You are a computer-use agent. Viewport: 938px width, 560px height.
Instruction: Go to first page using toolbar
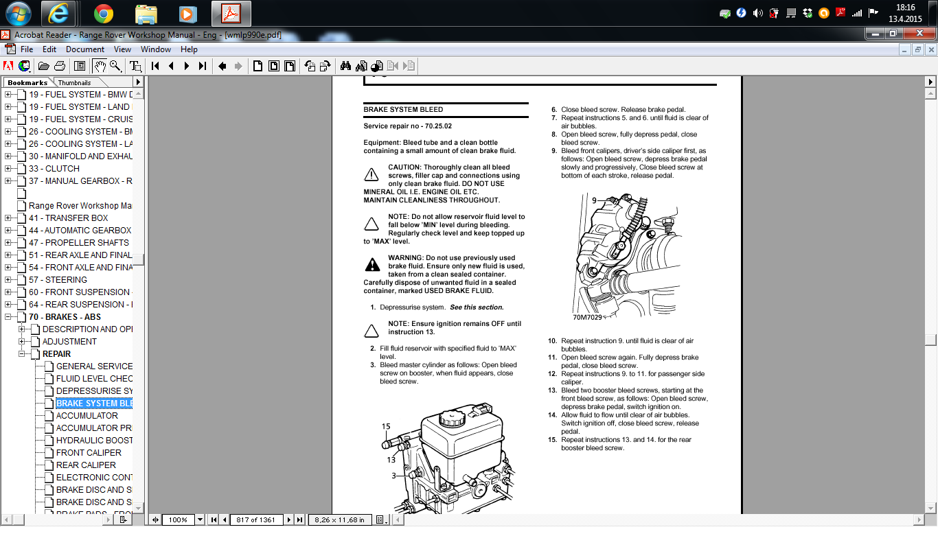point(155,66)
